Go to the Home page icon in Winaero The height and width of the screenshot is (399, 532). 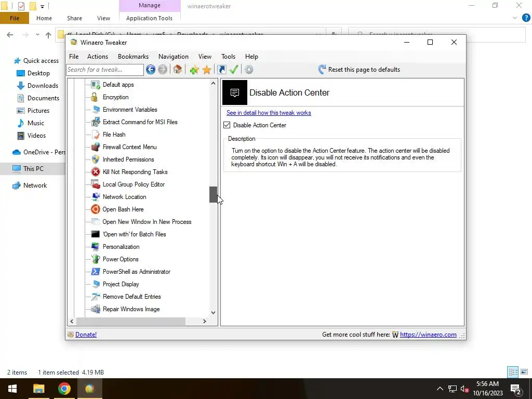[x=177, y=70]
